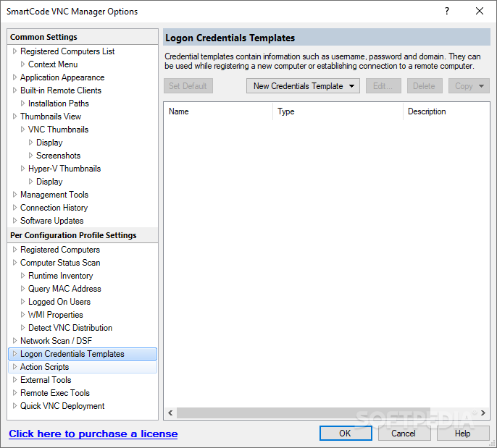Select Detect VNC Distribution item
This screenshot has height=448, width=497.
point(70,327)
